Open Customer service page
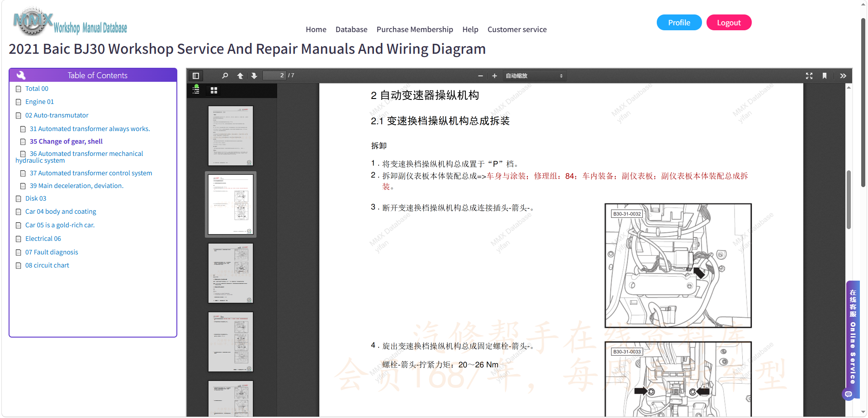Screen dimensions: 868x418 (x=517, y=29)
